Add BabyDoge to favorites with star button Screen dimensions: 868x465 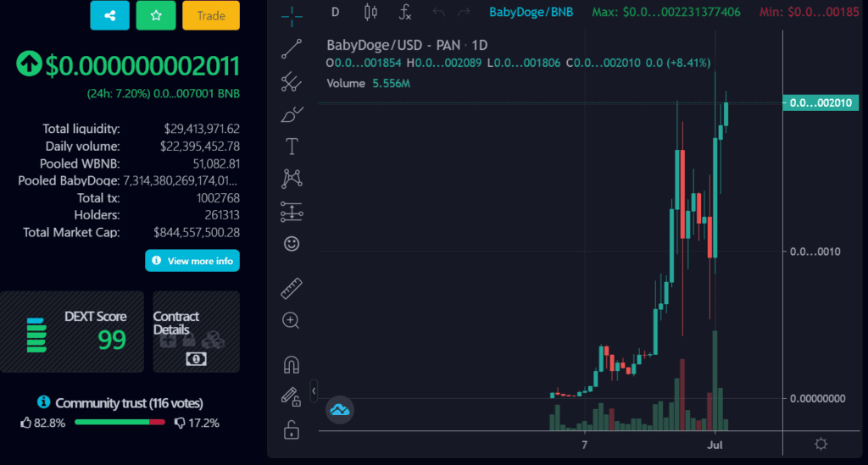point(156,15)
